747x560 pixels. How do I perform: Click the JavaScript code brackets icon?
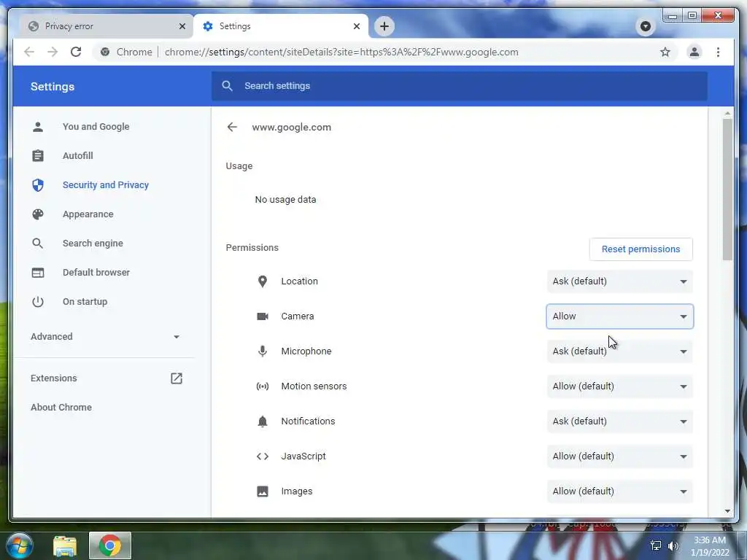pos(263,456)
